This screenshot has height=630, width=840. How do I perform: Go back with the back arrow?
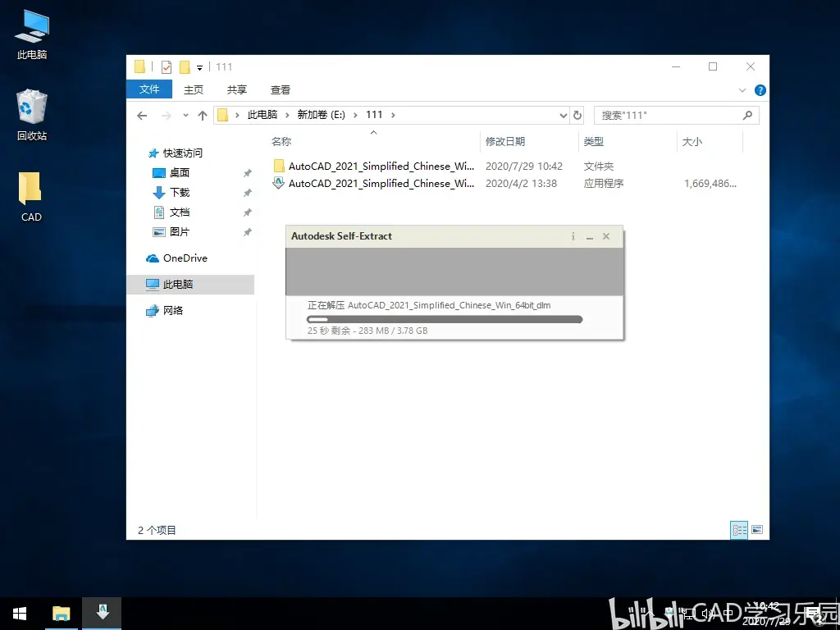142,115
